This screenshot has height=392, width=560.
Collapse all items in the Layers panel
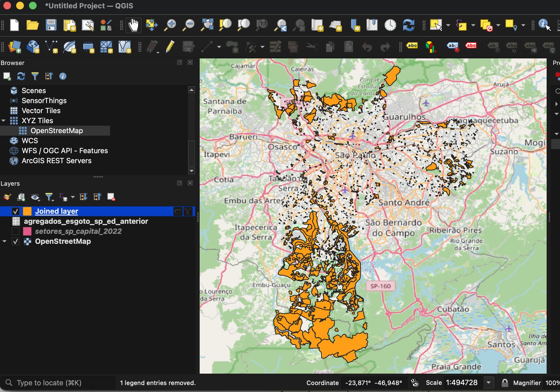coord(97,197)
